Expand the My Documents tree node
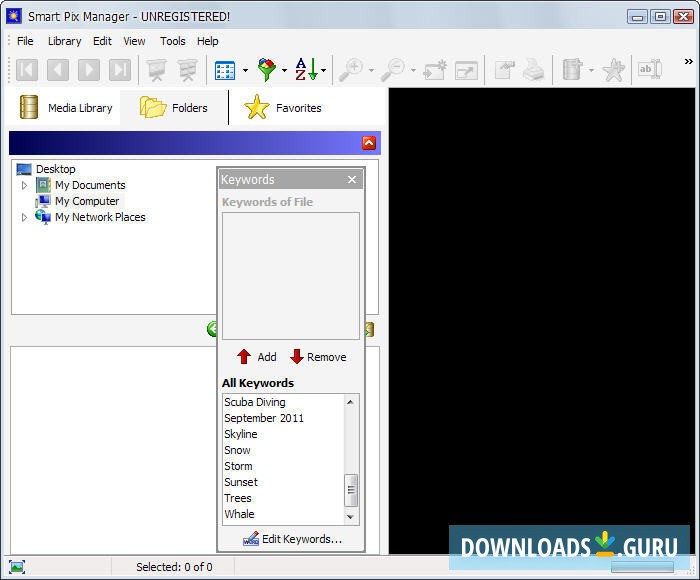Image resolution: width=700 pixels, height=580 pixels. pos(25,185)
